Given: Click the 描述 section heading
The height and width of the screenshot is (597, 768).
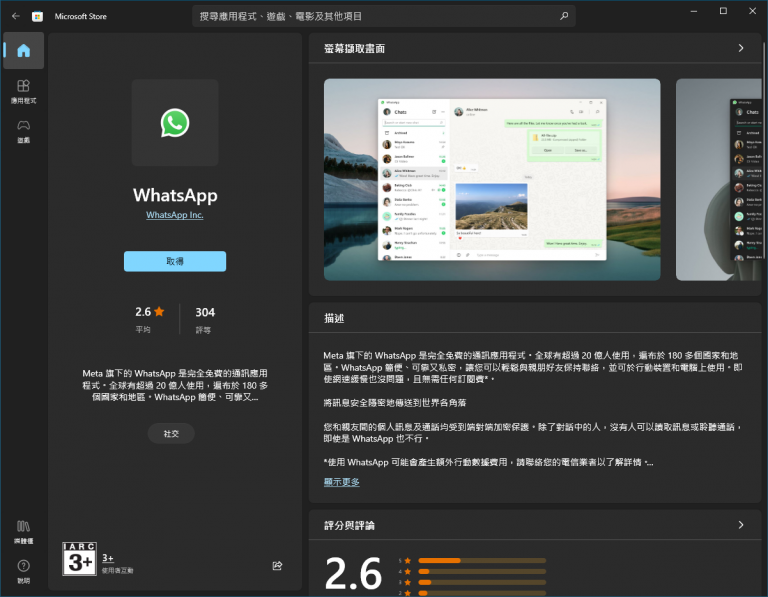Looking at the screenshot, I should click(334, 318).
